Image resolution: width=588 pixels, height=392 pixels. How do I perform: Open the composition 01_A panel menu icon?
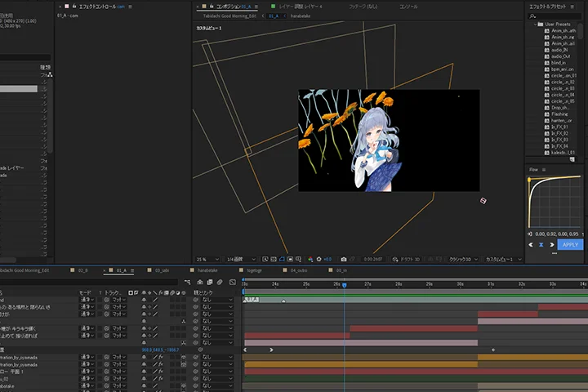coord(256,7)
